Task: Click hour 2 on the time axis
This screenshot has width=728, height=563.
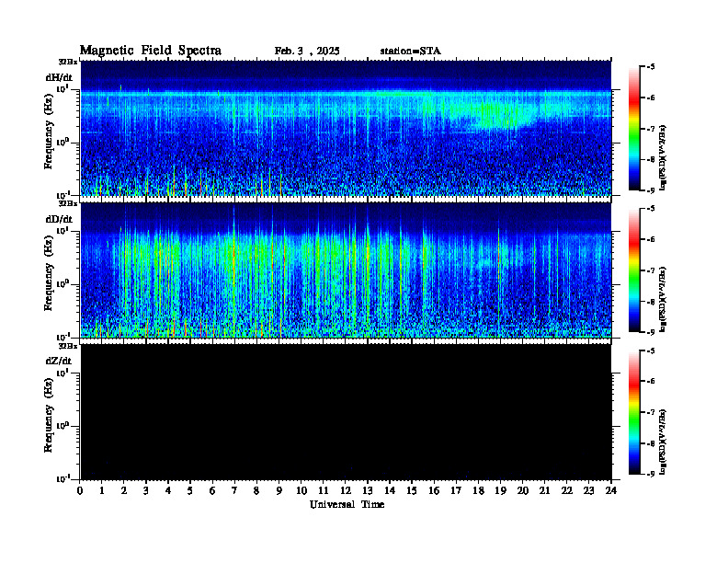Action: pos(124,490)
